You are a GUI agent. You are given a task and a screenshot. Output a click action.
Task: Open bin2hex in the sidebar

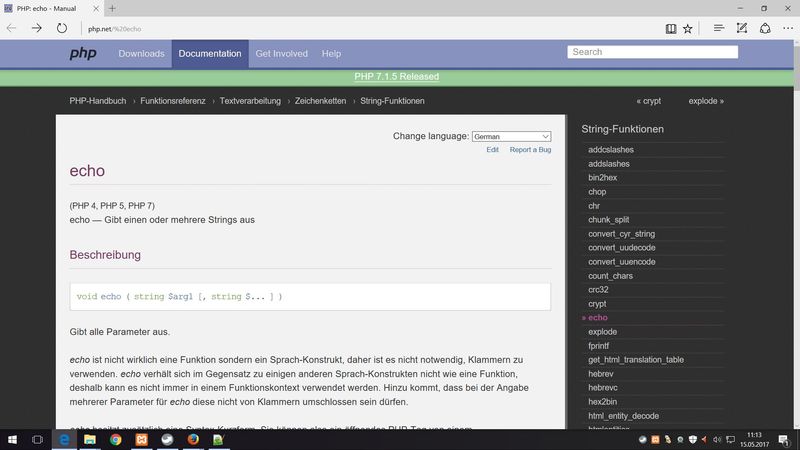[603, 178]
